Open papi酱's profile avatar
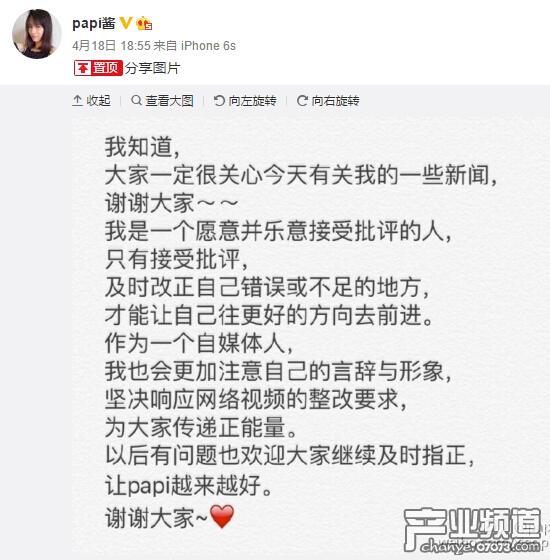 pyautogui.click(x=37, y=34)
